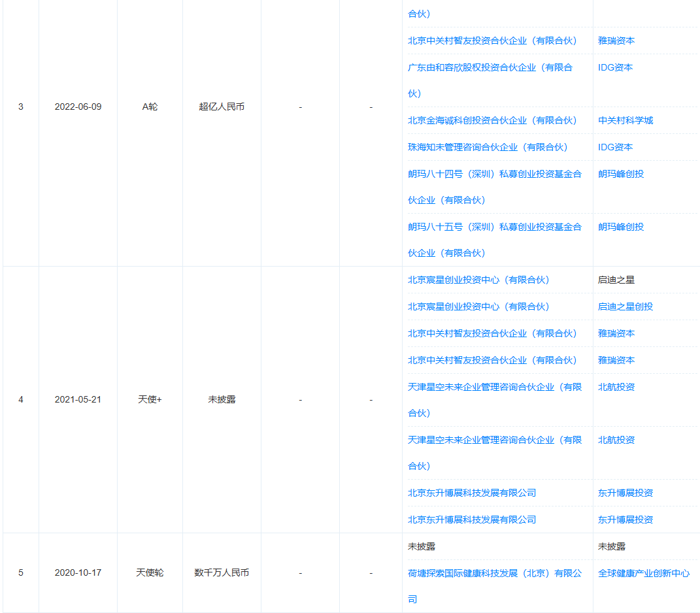Open 珠海知未管理咨询合伙企业 link
Viewport: 700px width, 613px height.
(x=488, y=147)
